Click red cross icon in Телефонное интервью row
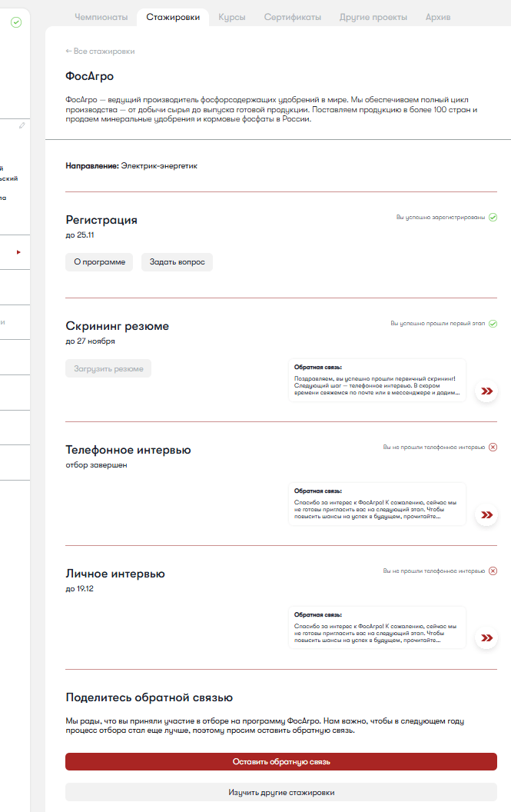Screen dimensions: 511x812 click(493, 448)
